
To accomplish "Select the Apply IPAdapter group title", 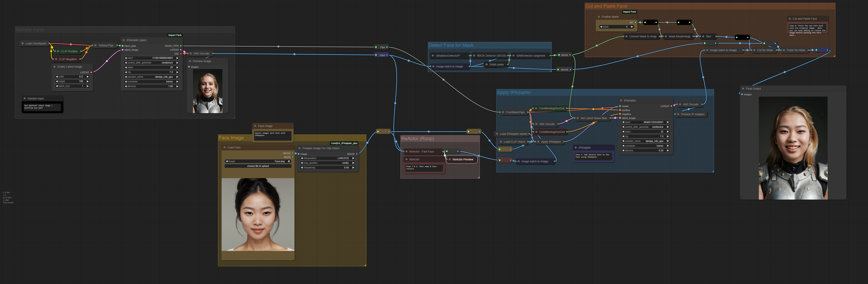I will [514, 93].
